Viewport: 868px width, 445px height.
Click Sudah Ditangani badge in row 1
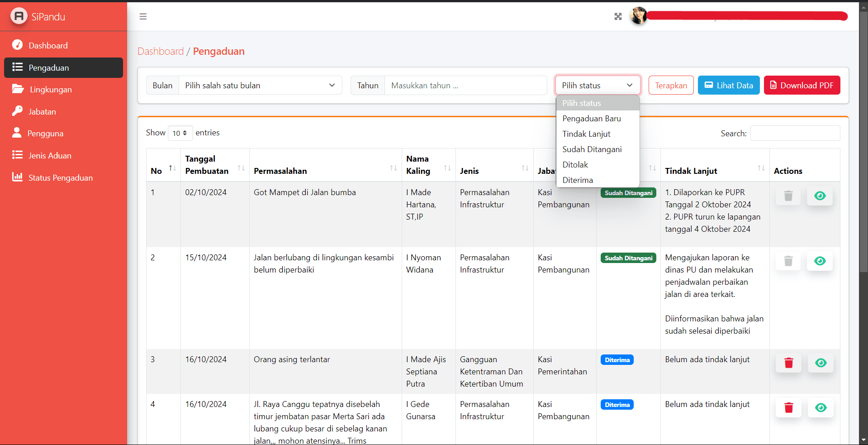point(628,193)
